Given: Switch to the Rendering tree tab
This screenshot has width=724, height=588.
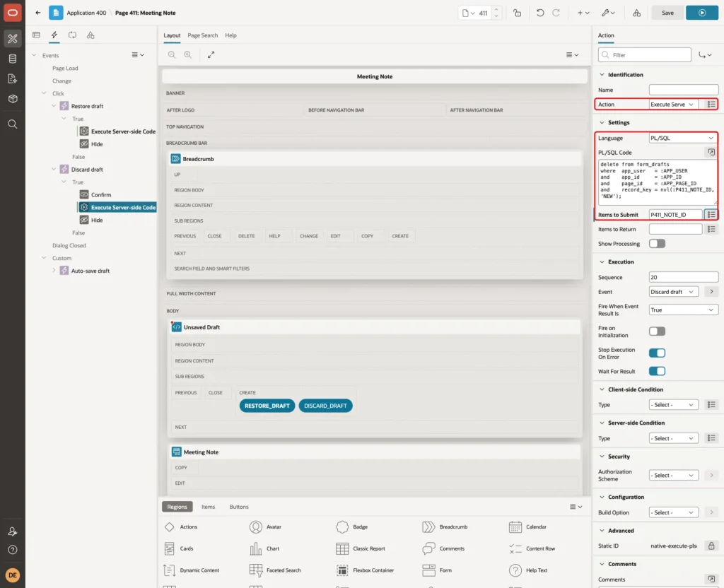Looking at the screenshot, I should tap(37, 35).
